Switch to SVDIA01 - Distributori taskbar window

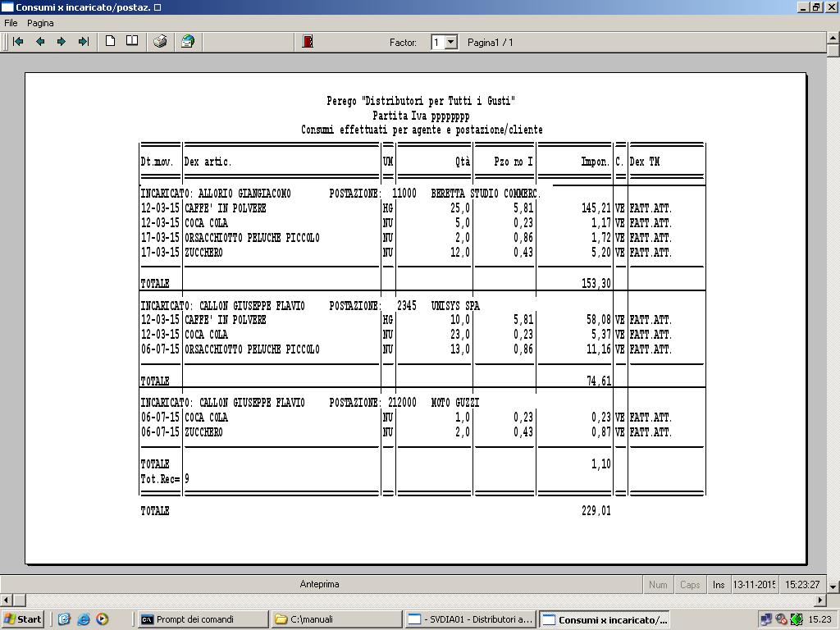pyautogui.click(x=471, y=619)
